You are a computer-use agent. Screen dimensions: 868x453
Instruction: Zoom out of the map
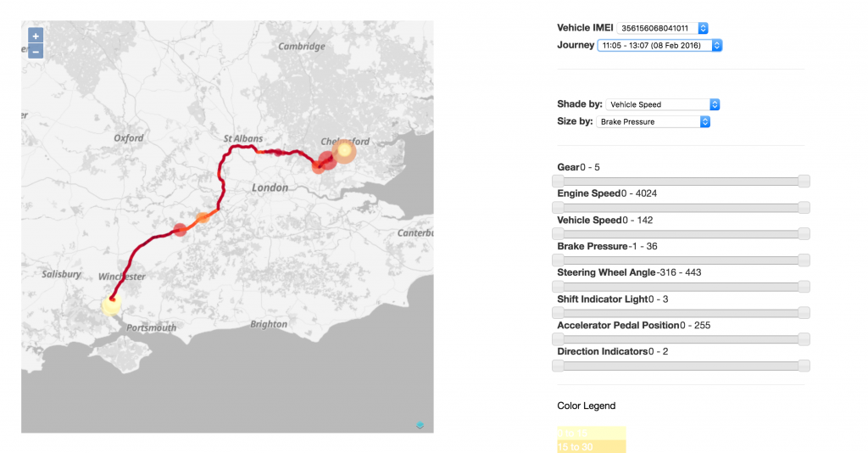click(36, 52)
